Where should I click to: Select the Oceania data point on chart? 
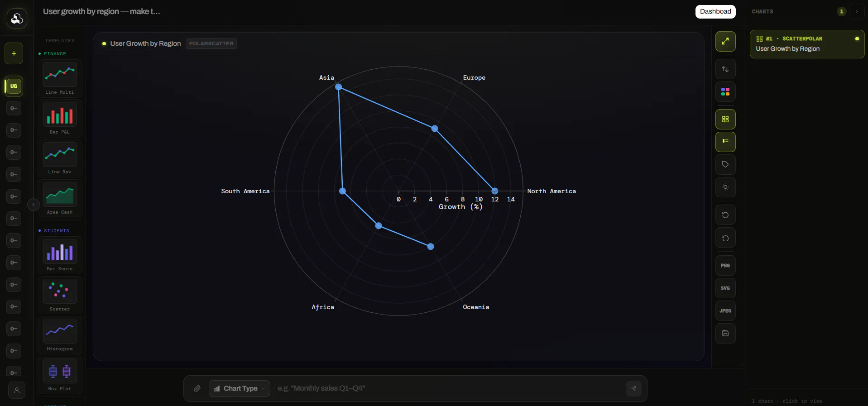[x=431, y=247]
